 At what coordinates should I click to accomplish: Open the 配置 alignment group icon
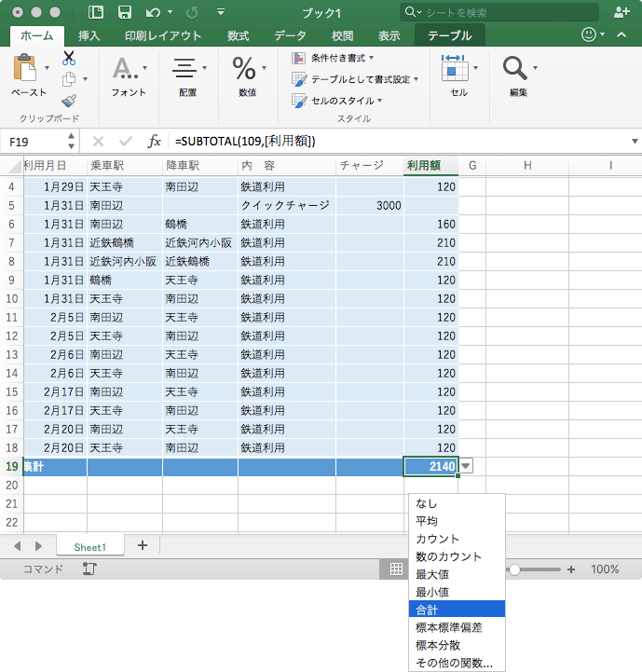pos(184,68)
